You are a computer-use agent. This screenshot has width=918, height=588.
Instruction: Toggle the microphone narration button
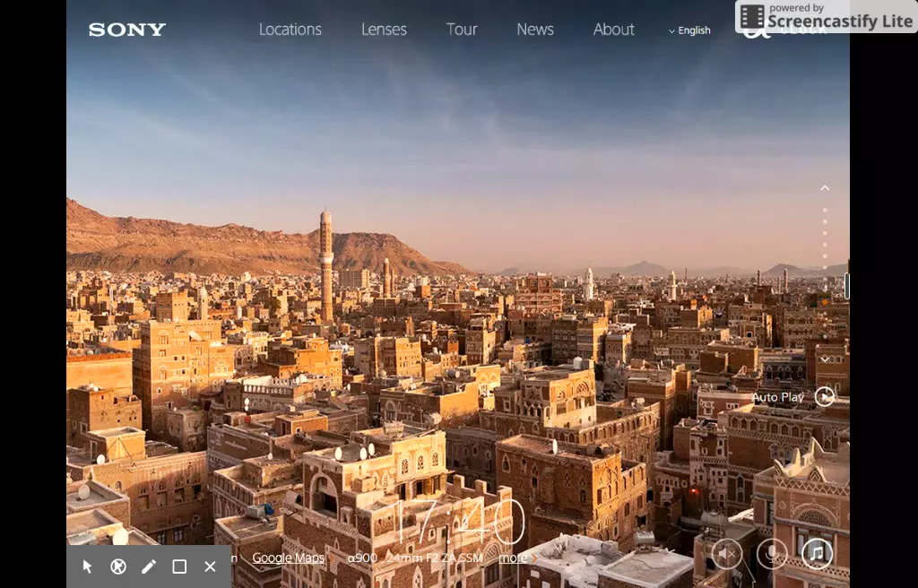coord(772,553)
